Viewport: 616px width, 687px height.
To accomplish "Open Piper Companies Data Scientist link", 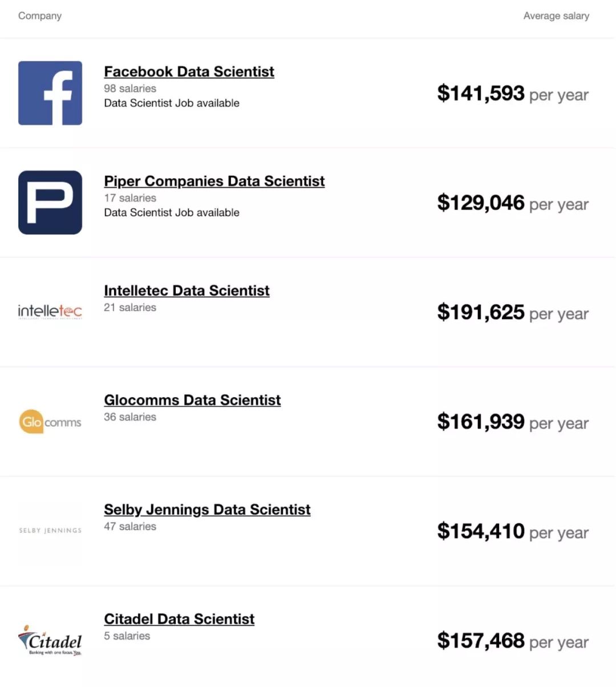I will (214, 181).
